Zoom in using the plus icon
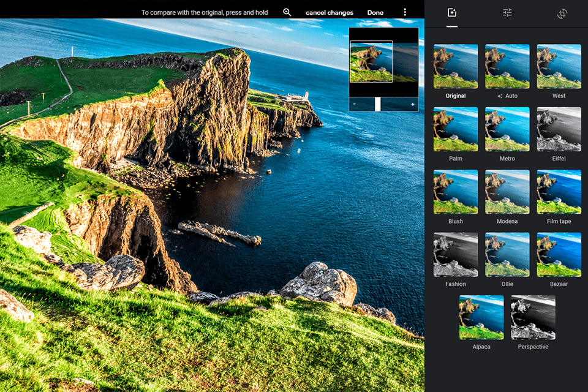 pyautogui.click(x=412, y=104)
